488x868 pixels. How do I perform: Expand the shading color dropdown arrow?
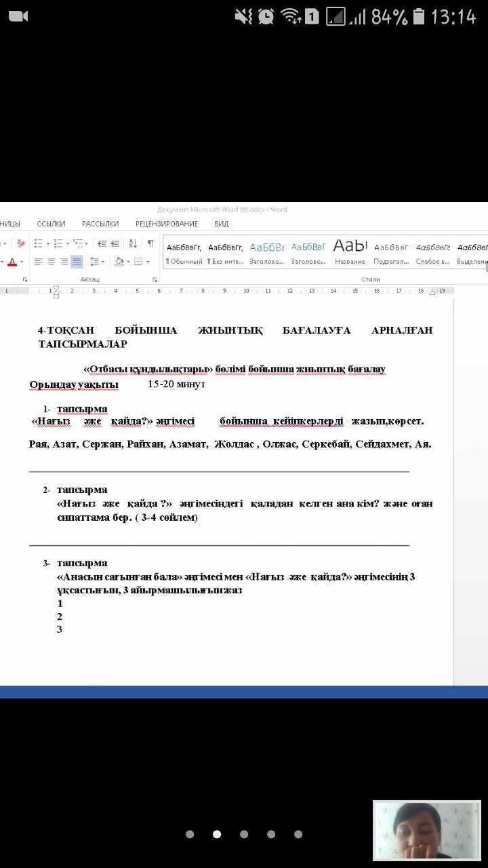127,262
